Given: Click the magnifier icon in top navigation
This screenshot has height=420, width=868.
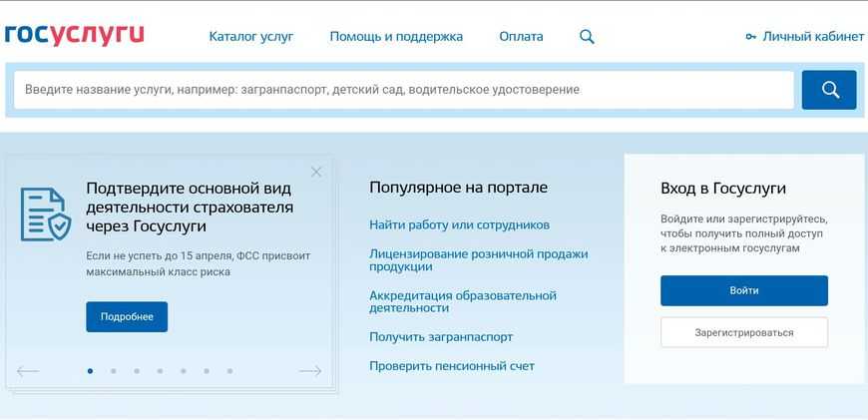Looking at the screenshot, I should click(x=587, y=37).
